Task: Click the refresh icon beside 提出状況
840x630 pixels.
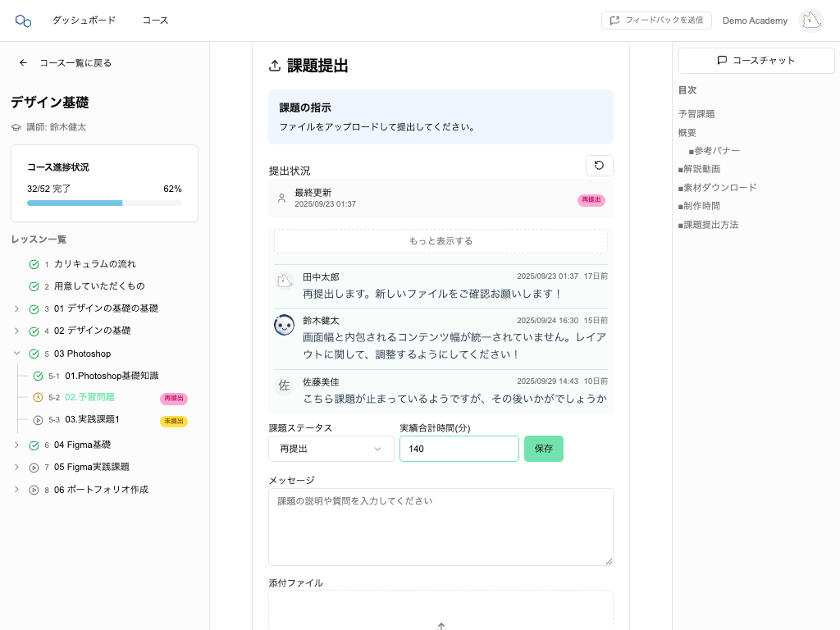Action: point(600,166)
